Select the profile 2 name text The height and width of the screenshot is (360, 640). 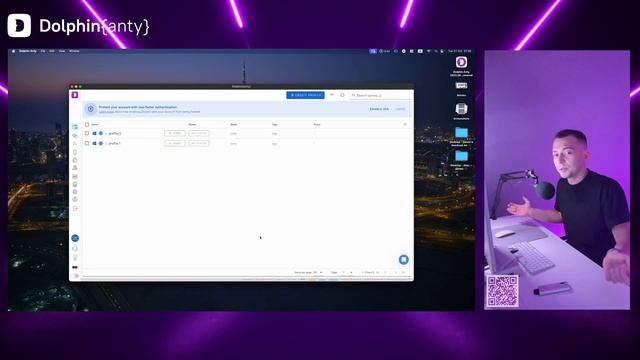(x=115, y=133)
